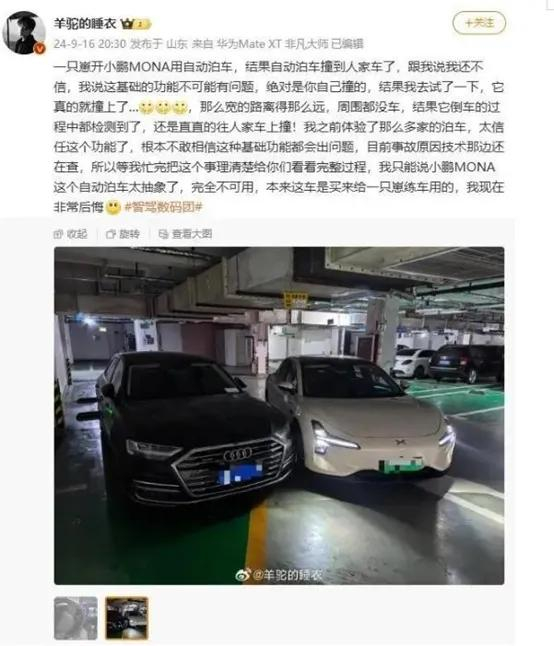554x646 pixels.
Task: Select the first steering wheel thumbnail
Action: (x=76, y=618)
